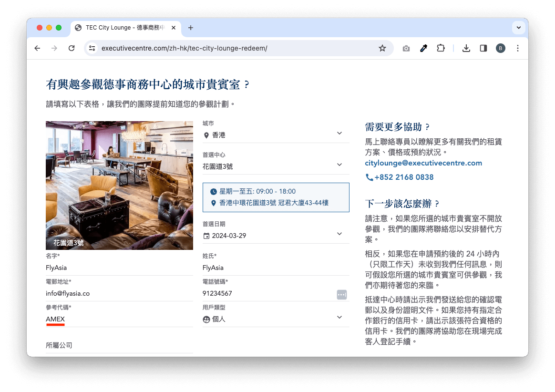Screen dimensions: 555x392
Task: Click the +852 2168 0838 phone link
Action: [x=404, y=177]
